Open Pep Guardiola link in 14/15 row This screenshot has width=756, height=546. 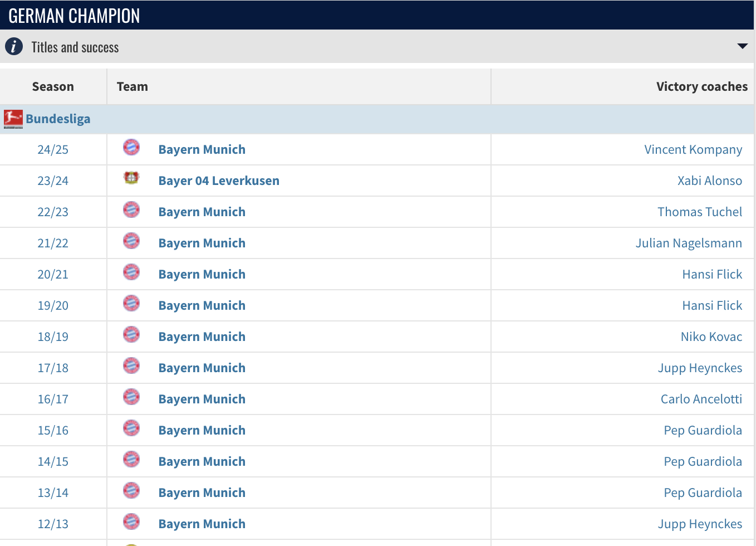coord(703,461)
